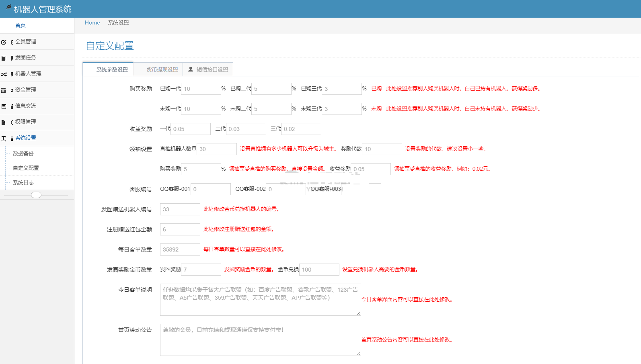Click the QQ客服-001 input box

(x=210, y=189)
